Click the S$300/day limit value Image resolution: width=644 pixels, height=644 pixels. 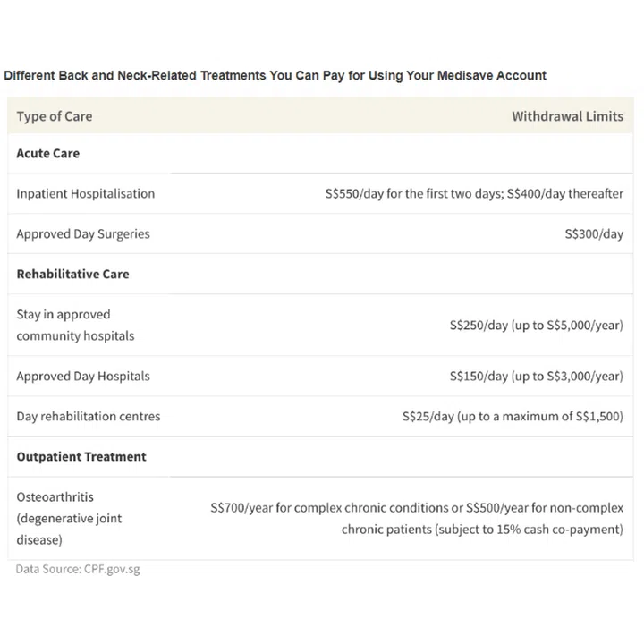click(x=594, y=233)
